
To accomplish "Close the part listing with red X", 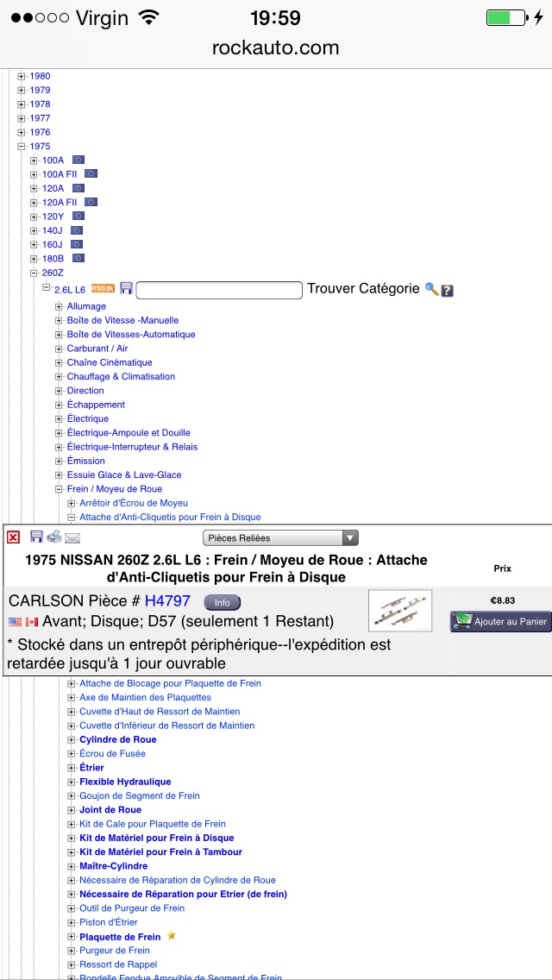I will [13, 537].
